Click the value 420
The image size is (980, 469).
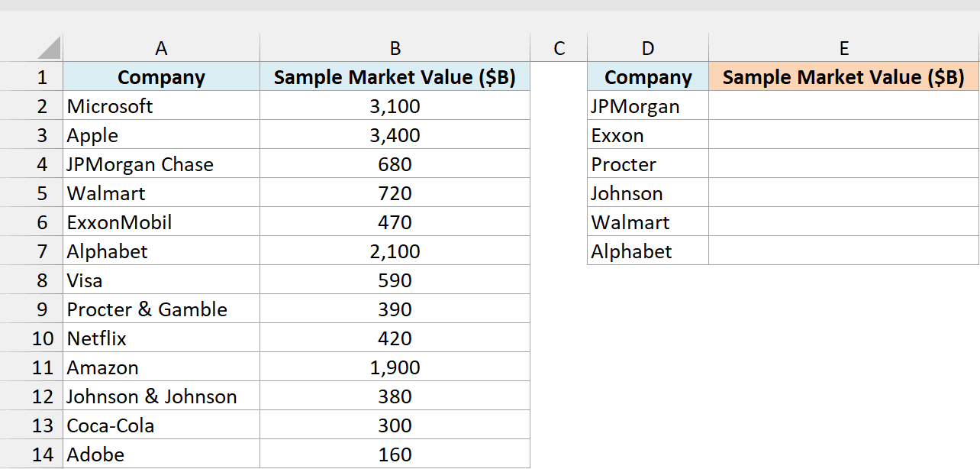tap(395, 338)
